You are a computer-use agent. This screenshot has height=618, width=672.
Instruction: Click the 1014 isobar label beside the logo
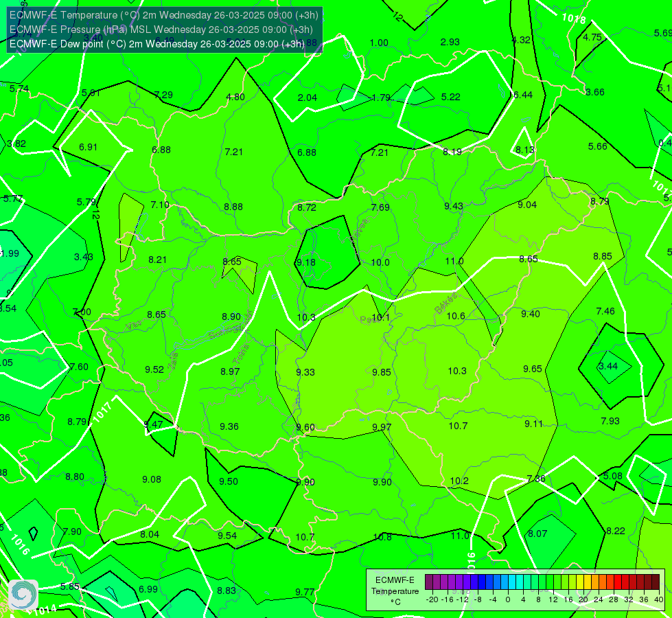45,610
